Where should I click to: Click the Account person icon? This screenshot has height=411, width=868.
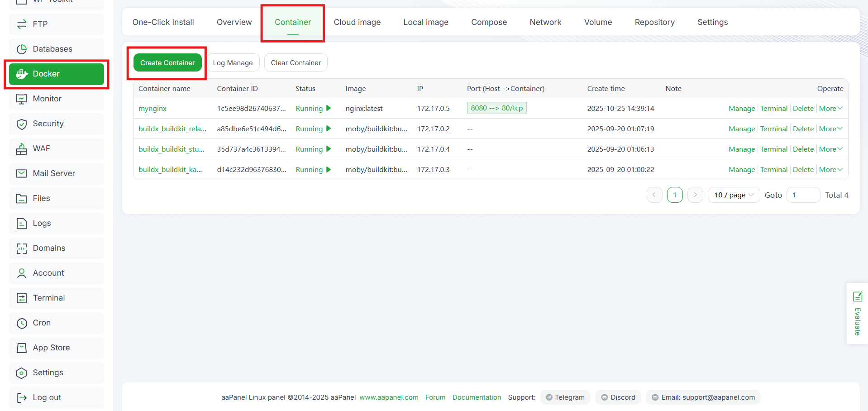pyautogui.click(x=22, y=273)
